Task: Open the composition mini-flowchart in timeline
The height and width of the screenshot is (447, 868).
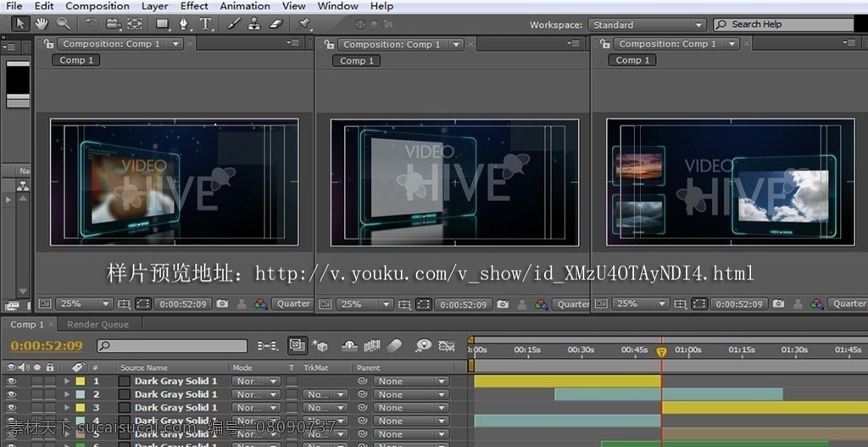Action: [268, 346]
